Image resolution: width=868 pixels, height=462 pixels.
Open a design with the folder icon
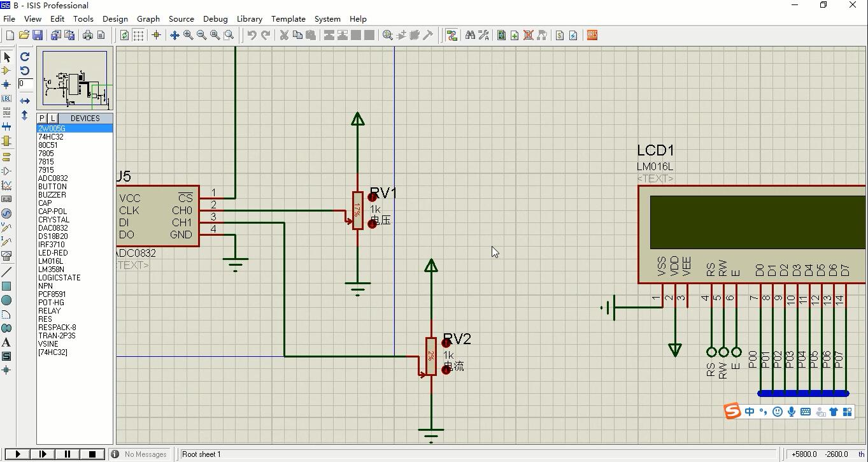click(24, 35)
